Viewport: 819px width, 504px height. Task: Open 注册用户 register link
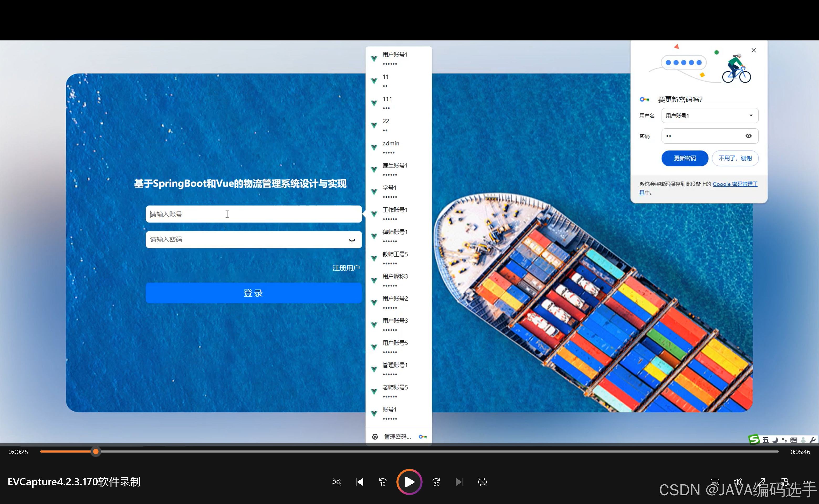346,268
